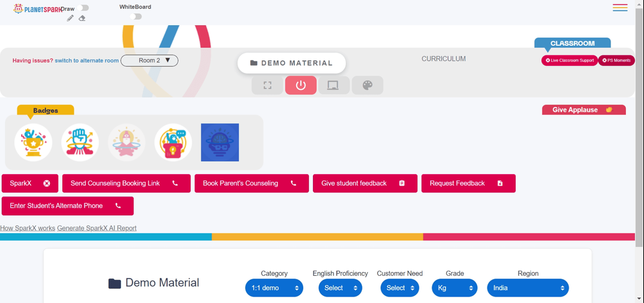The height and width of the screenshot is (303, 644).
Task: Click the red power button
Action: click(301, 85)
